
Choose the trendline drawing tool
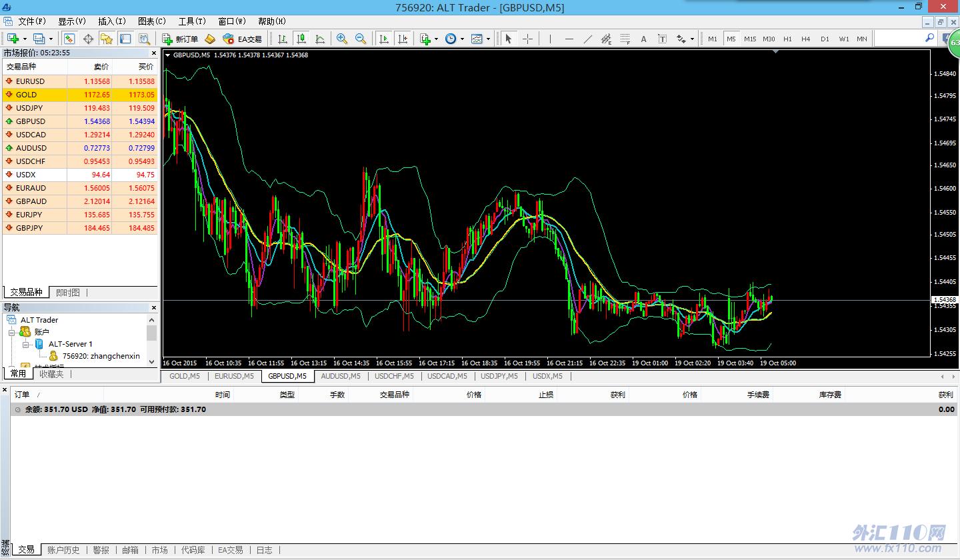tap(587, 39)
